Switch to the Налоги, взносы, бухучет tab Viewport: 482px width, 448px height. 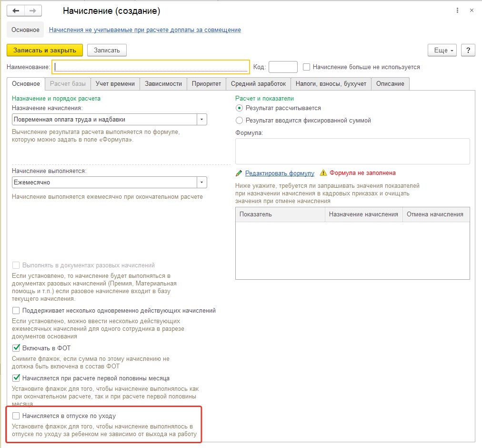click(331, 84)
